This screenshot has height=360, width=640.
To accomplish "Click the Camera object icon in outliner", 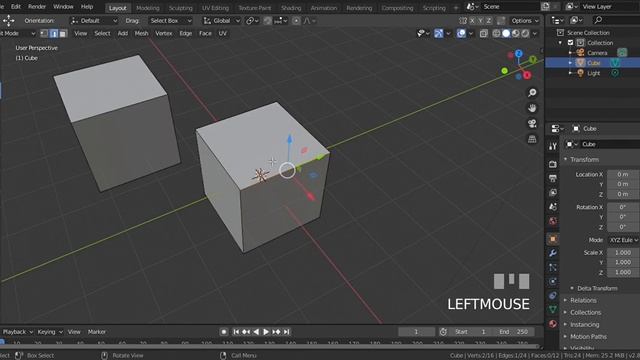I will click(580, 53).
